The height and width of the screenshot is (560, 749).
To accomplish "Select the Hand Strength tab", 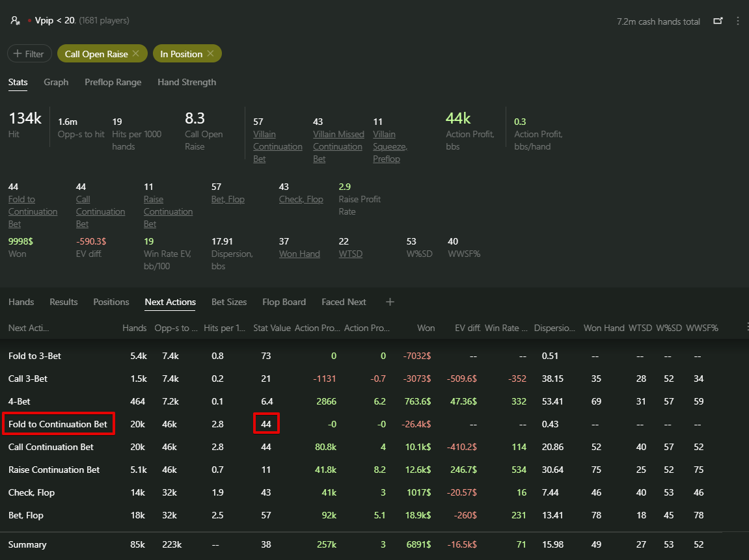I will point(187,82).
